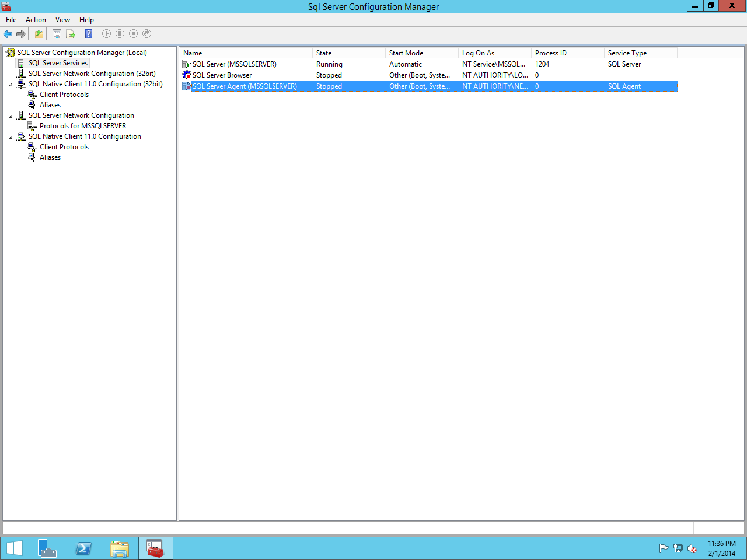The image size is (747, 560).
Task: Click the Pause Service toolbar icon
Action: point(120,34)
